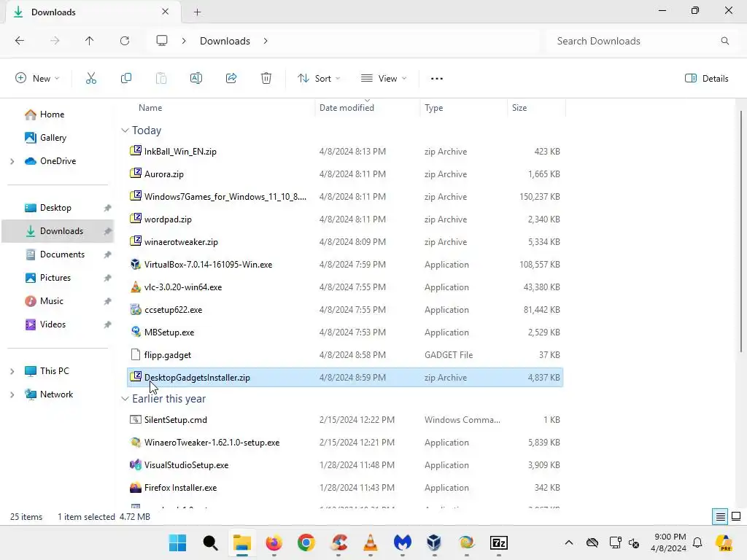Viewport: 747px width, 560px height.
Task: Show hidden system tray icons
Action: pyautogui.click(x=569, y=542)
